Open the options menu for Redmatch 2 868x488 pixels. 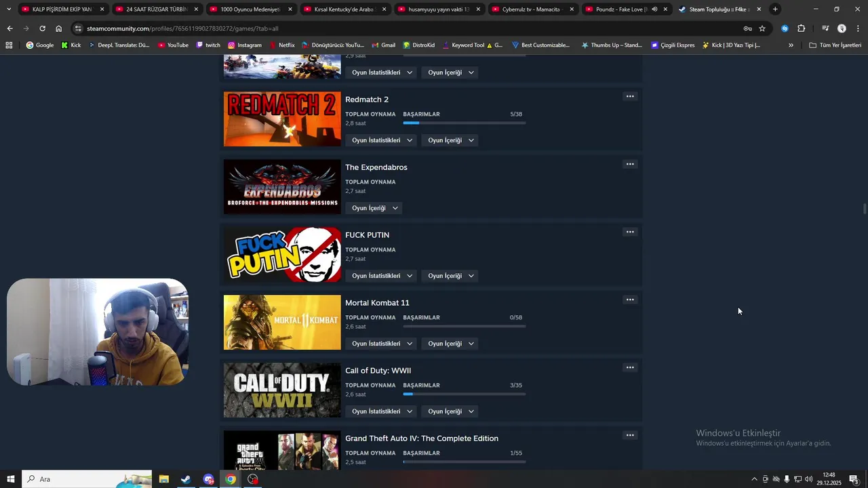(630, 96)
